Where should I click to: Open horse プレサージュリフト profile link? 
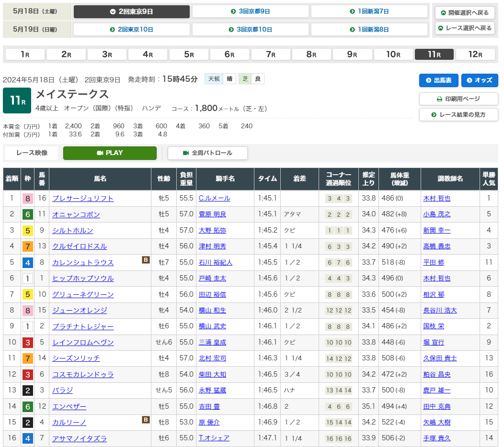click(x=83, y=199)
